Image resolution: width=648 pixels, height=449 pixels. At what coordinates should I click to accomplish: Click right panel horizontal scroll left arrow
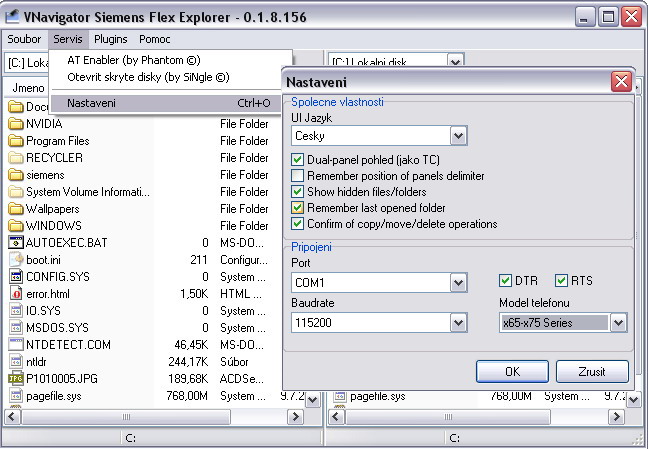pyautogui.click(x=336, y=416)
